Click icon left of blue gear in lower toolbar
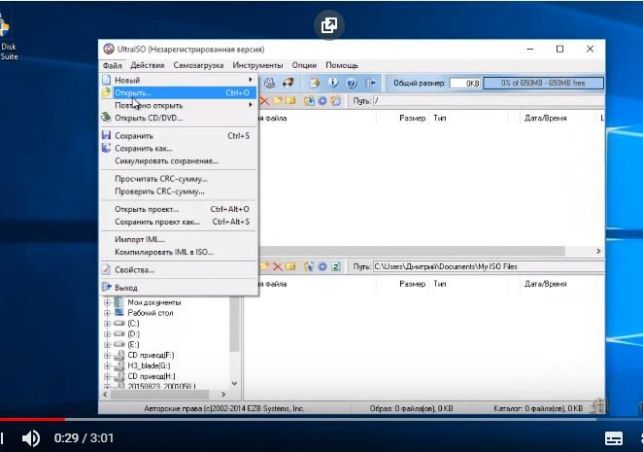The width and height of the screenshot is (643, 452). 309,267
